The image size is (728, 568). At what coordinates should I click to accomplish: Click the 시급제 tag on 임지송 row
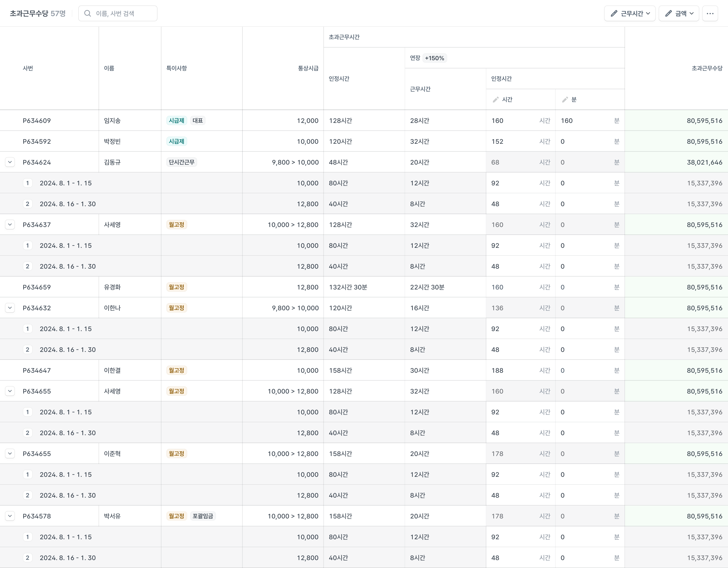(x=176, y=121)
